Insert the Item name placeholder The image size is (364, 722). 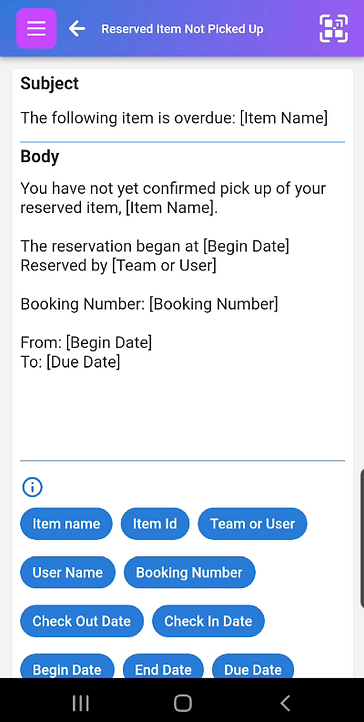point(66,524)
